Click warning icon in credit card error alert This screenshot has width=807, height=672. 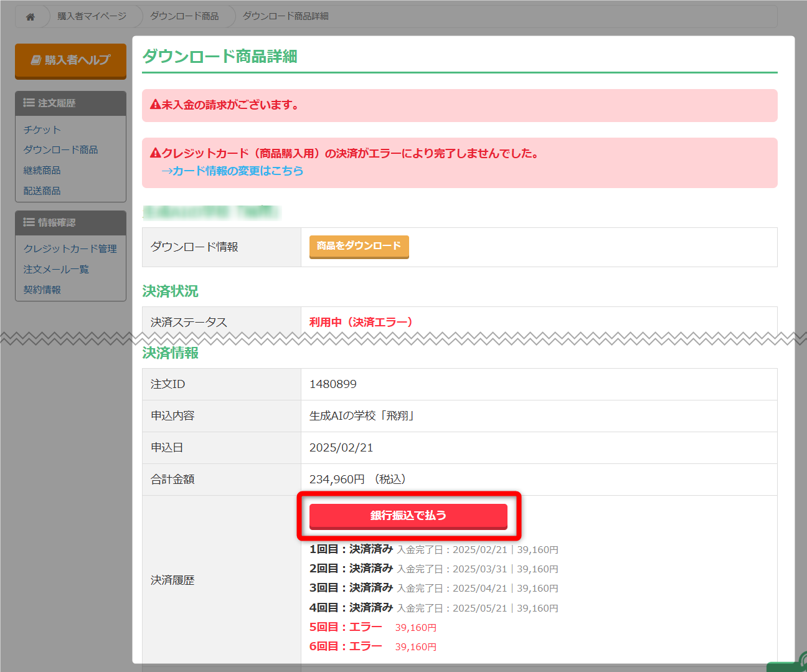point(155,153)
